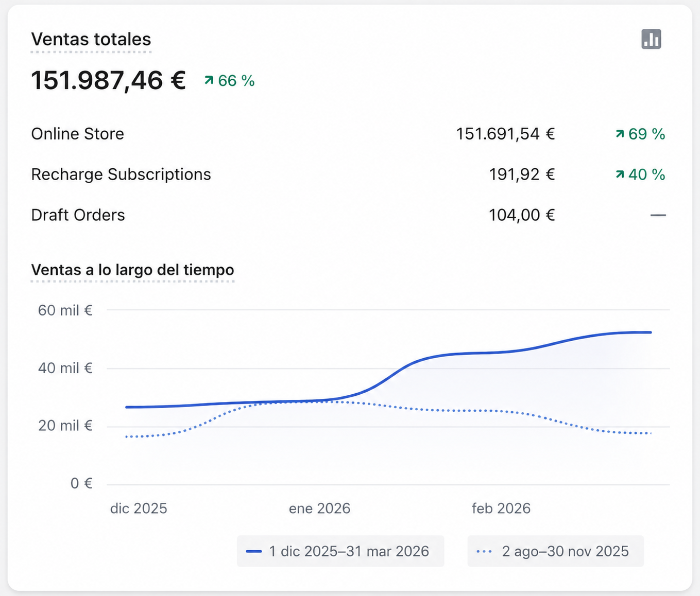The height and width of the screenshot is (596, 700).
Task: Click the dotted blue legend line swatch
Action: tap(484, 552)
